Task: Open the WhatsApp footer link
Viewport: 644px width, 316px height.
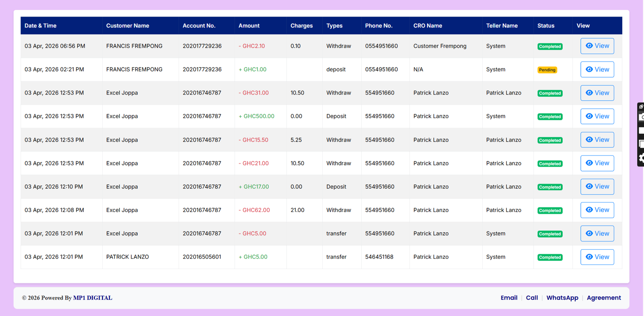Action: (x=562, y=298)
